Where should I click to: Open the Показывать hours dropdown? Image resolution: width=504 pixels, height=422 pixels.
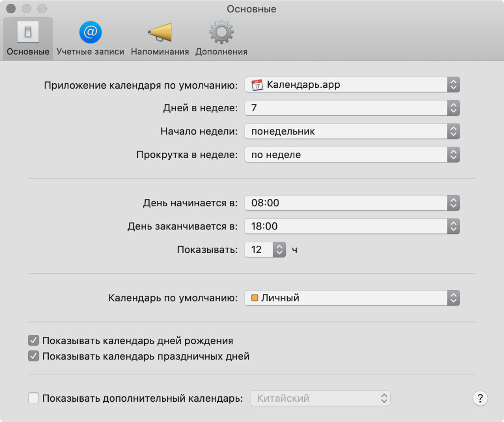[265, 250]
